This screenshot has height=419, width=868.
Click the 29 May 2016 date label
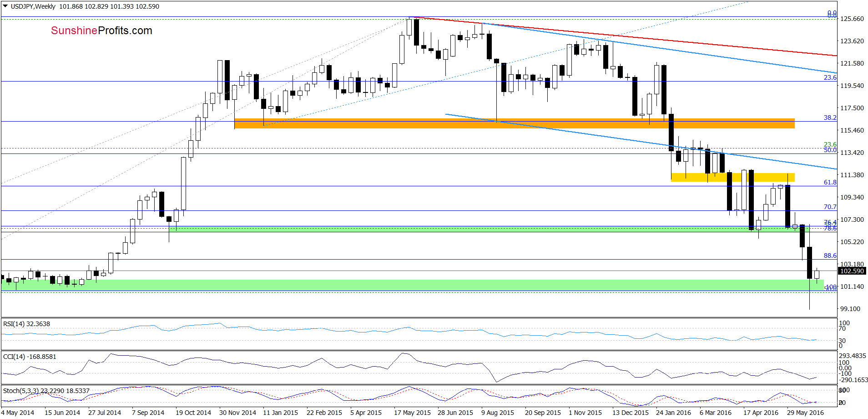(805, 413)
